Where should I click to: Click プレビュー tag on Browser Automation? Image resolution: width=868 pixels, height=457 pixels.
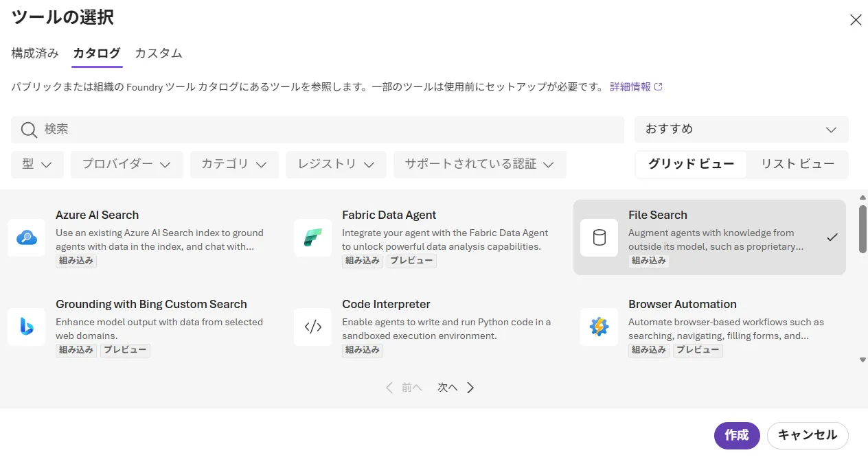pos(698,350)
